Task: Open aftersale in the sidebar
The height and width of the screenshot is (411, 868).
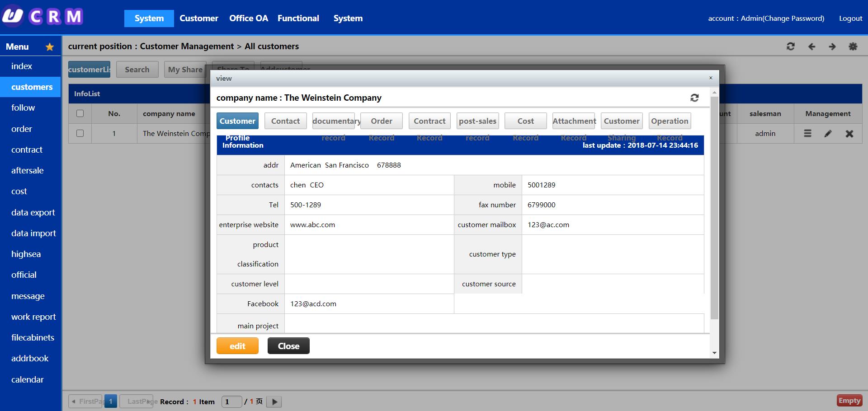Action: (30, 170)
